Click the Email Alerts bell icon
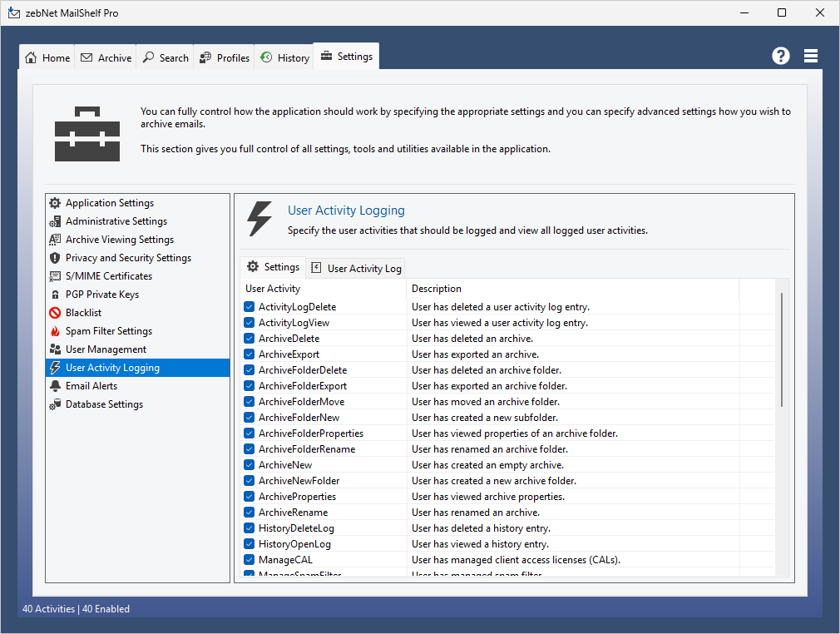 pyautogui.click(x=55, y=386)
